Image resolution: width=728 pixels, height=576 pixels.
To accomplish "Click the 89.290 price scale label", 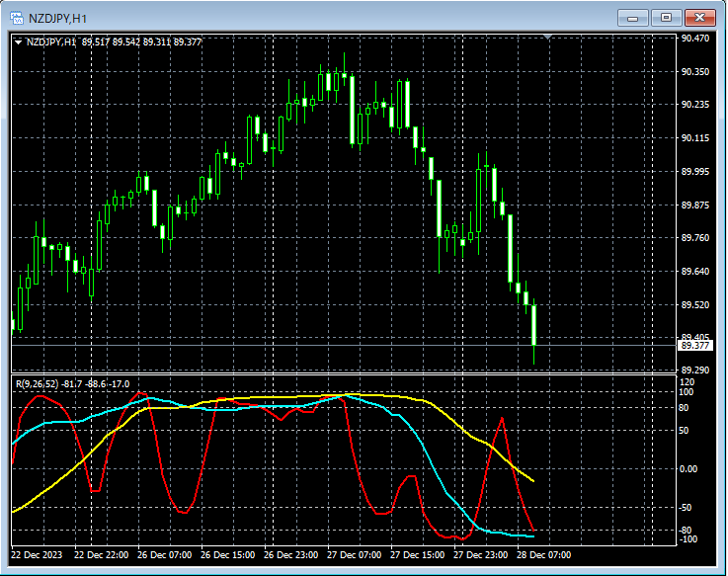I will tap(695, 370).
